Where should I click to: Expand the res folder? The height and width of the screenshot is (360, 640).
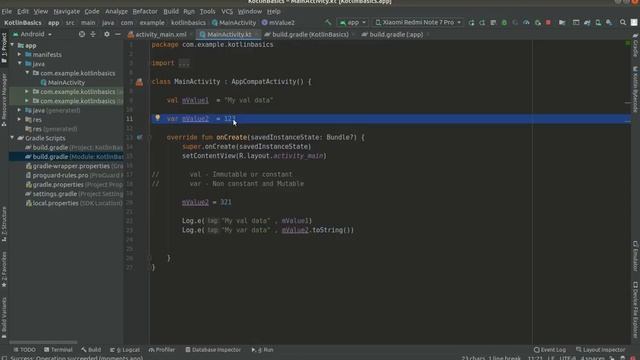click(x=20, y=120)
